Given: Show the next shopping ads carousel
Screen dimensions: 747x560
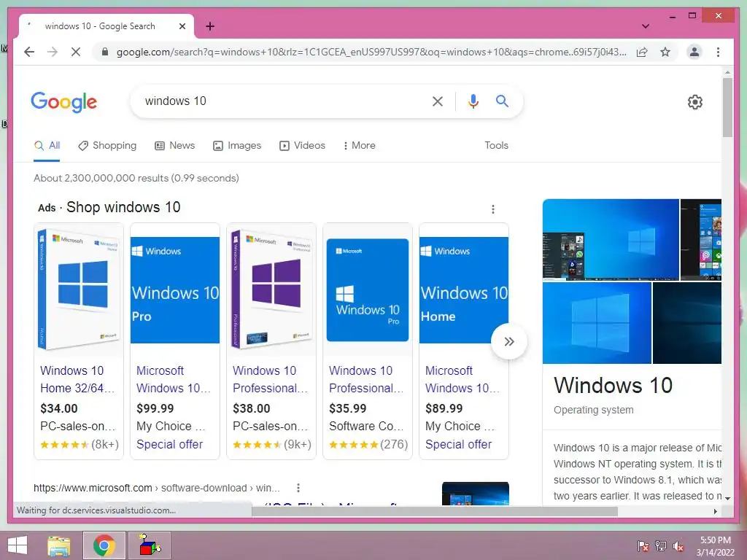Looking at the screenshot, I should tap(508, 341).
